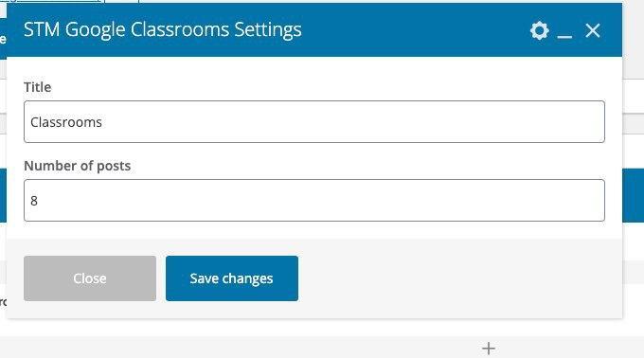Click the gray Close button

(90, 278)
